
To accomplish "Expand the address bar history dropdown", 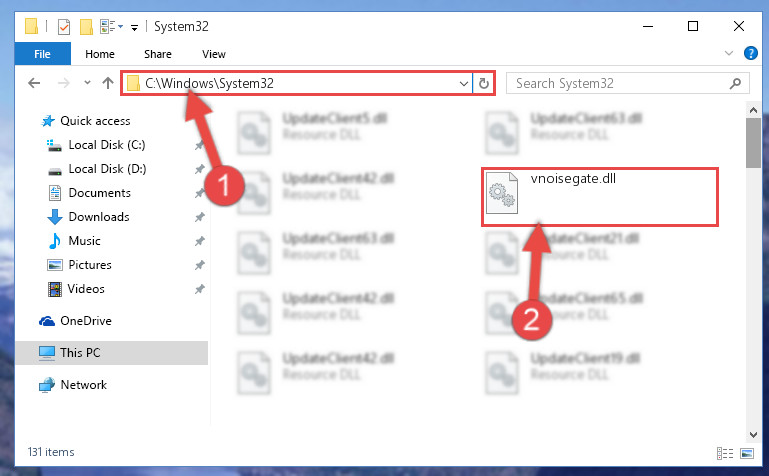I will pos(463,83).
